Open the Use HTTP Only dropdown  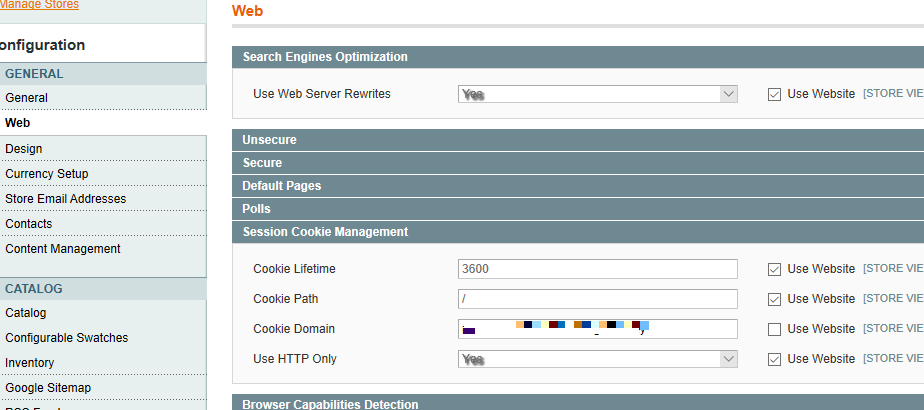point(597,359)
